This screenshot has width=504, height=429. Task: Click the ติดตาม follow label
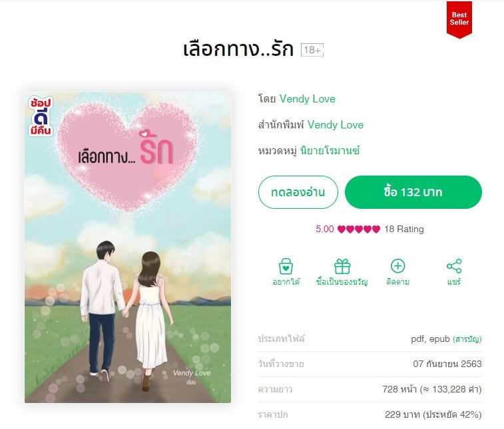(397, 282)
